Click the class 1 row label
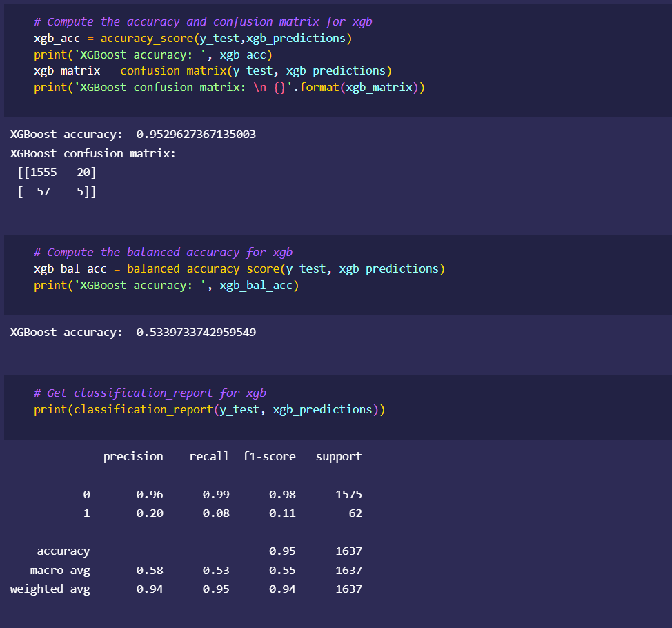The height and width of the screenshot is (628, 672). click(86, 513)
